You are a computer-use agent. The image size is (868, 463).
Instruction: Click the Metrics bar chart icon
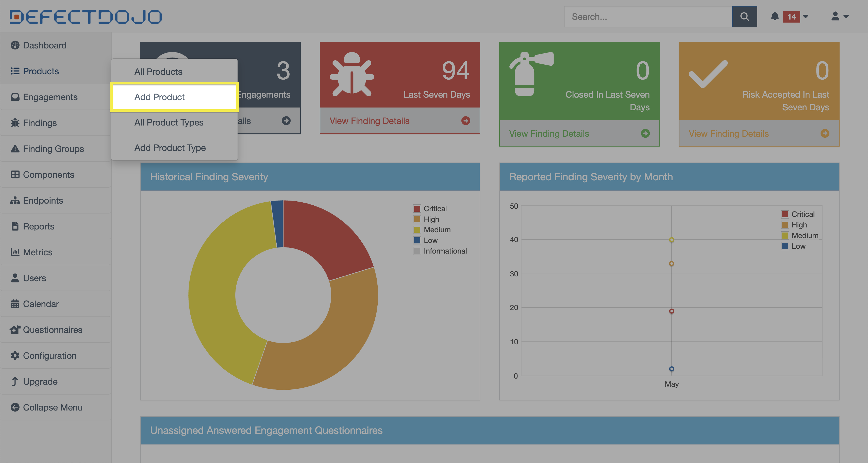pos(15,252)
